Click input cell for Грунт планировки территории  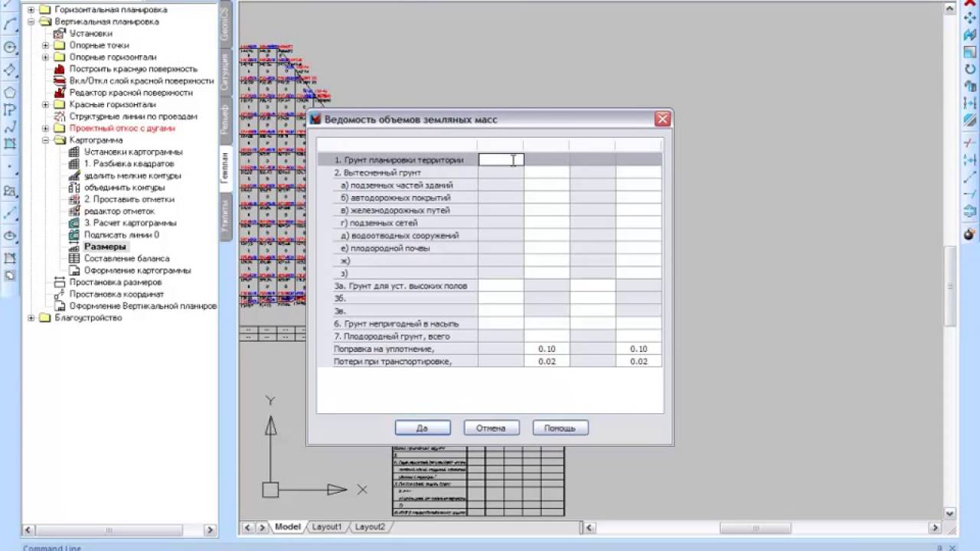point(501,160)
